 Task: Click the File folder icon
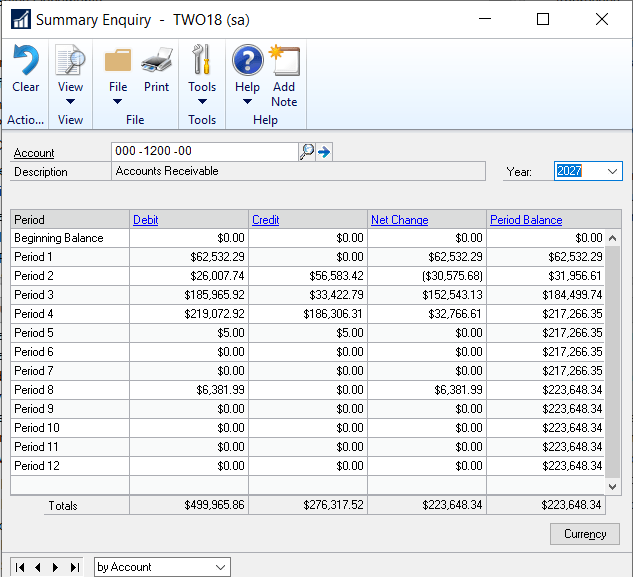[118, 61]
